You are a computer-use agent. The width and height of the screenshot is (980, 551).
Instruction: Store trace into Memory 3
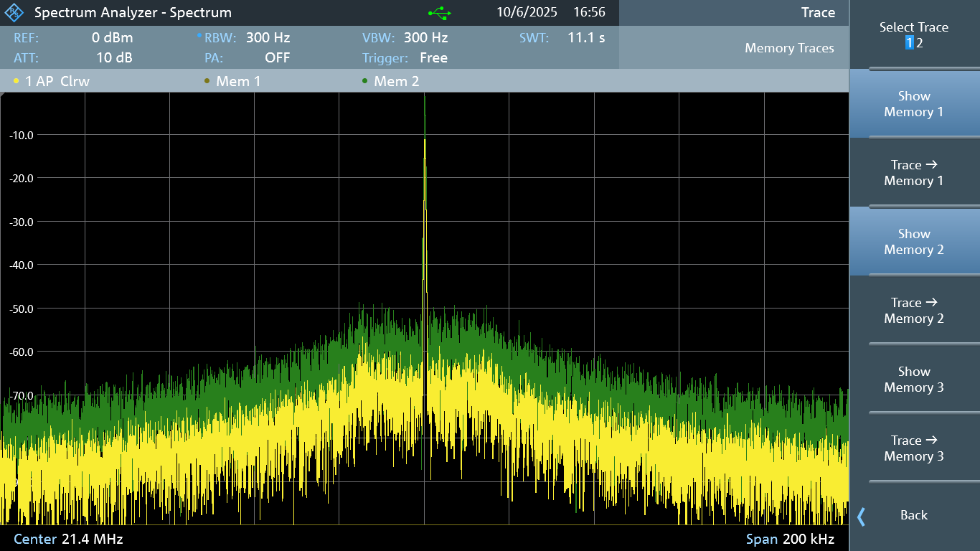913,448
